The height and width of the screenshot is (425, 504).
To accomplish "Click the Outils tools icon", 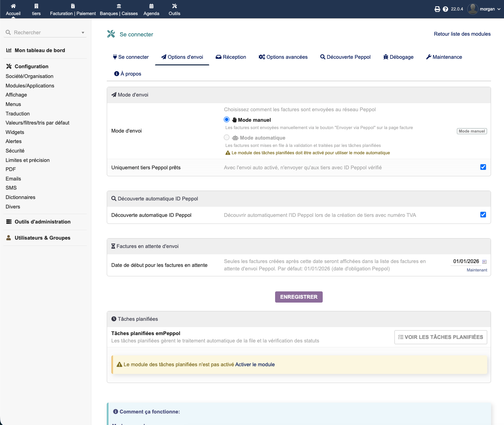I will click(174, 6).
